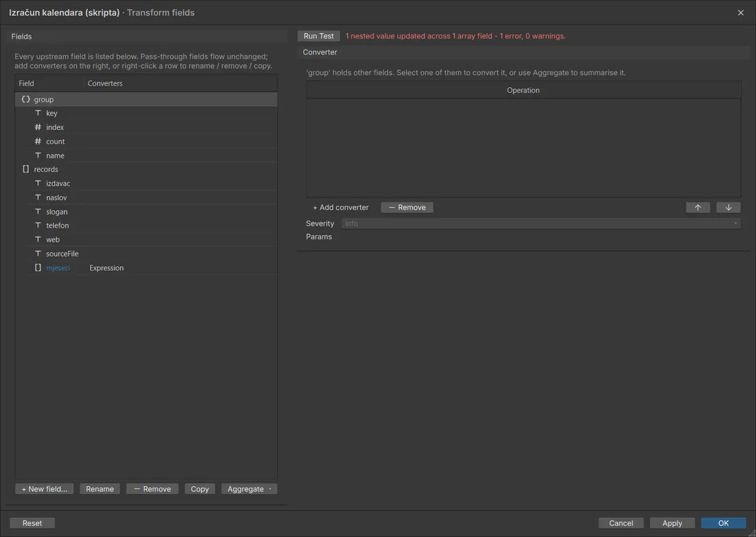The height and width of the screenshot is (537, 756).
Task: Confirm with the OK button
Action: point(724,523)
